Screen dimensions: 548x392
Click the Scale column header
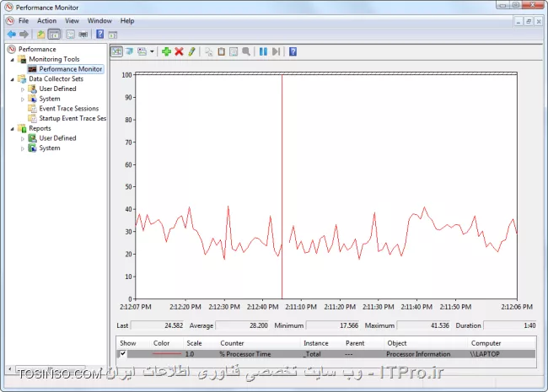194,343
